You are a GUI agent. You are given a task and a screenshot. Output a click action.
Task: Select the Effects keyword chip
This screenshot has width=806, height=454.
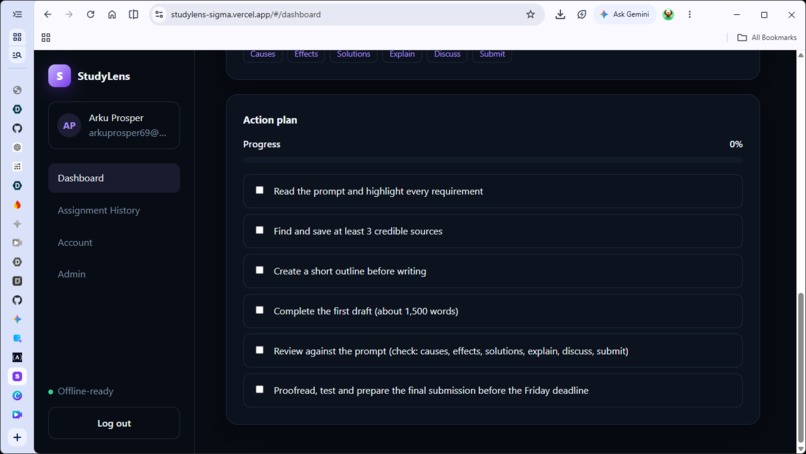pos(306,54)
